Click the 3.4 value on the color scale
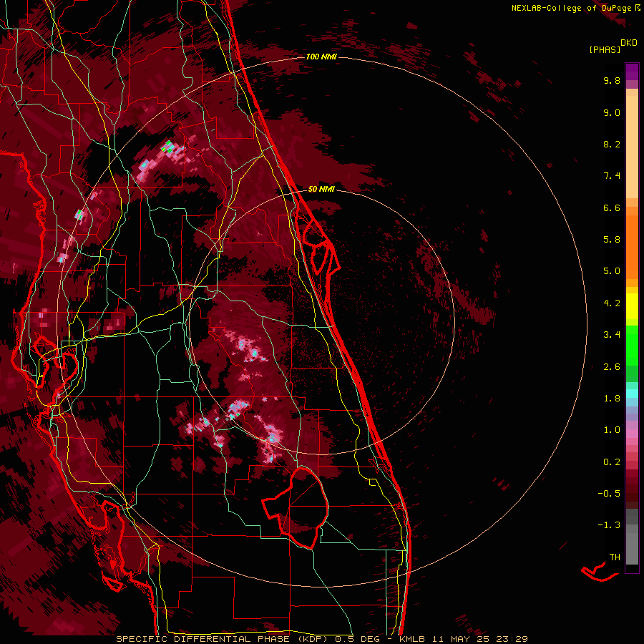Viewport: 644px width, 644px height. [612, 335]
